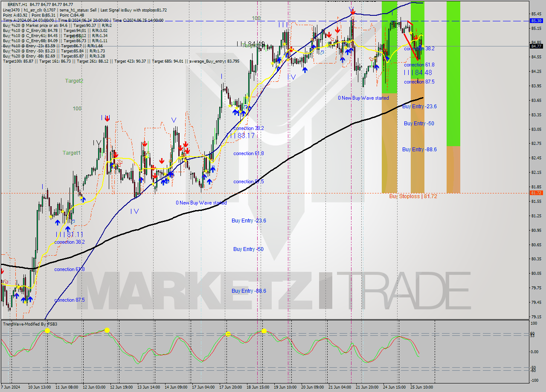Screen dimensions: 546x392
Task: Click the 80.05 price axis label
Action: coord(537,274)
